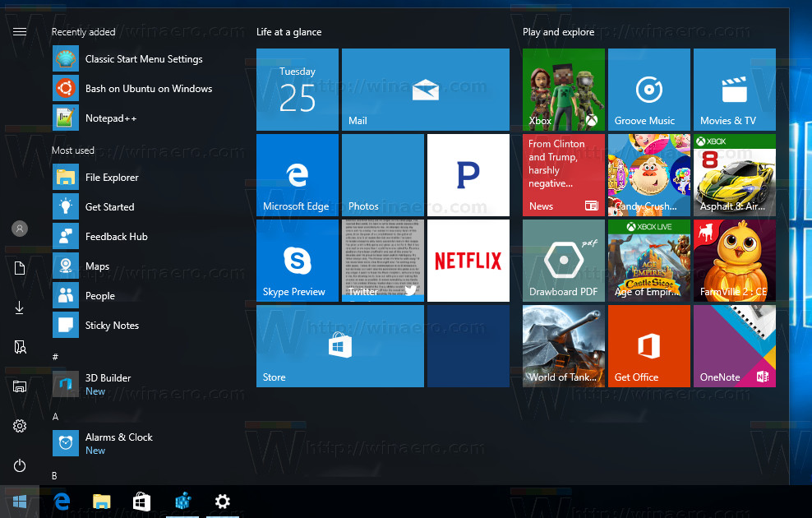Play Candy Crush Soda Saga
The height and width of the screenshot is (518, 812).
[648, 175]
